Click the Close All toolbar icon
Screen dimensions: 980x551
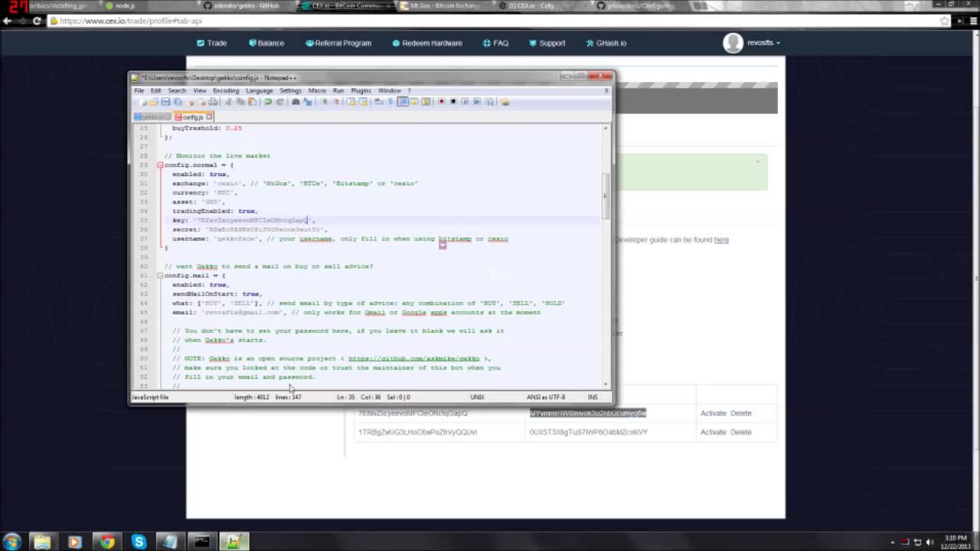[x=202, y=102]
